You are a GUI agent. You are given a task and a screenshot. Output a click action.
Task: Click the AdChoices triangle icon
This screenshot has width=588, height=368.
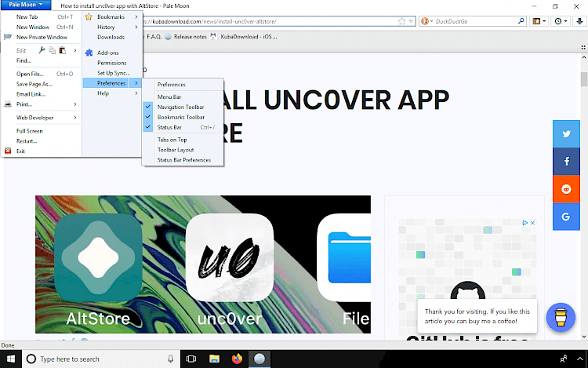click(525, 223)
